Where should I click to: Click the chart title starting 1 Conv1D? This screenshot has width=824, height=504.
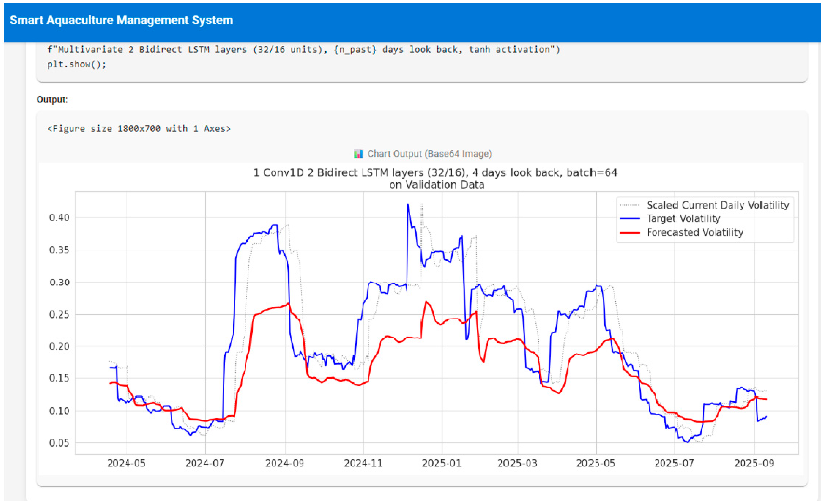pos(435,173)
